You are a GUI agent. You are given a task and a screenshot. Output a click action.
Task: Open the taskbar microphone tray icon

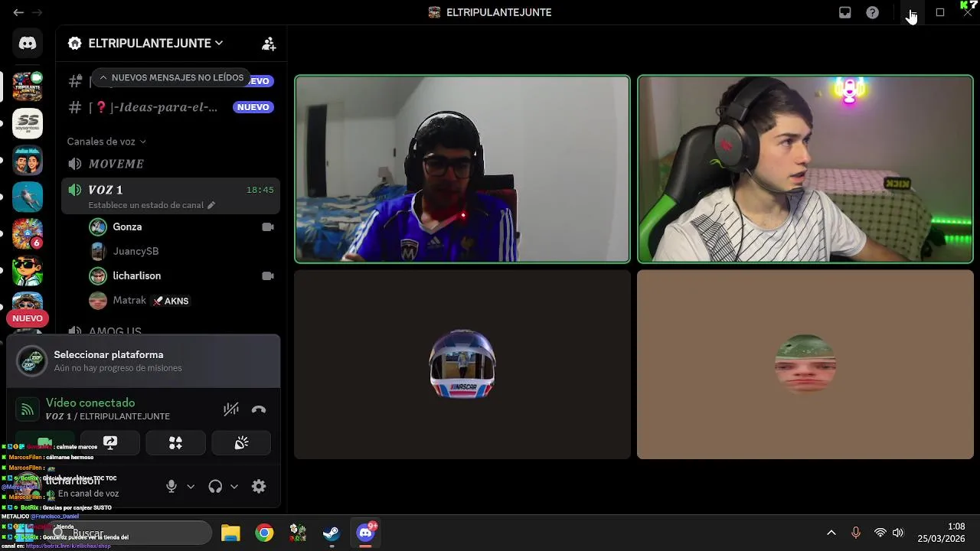pos(856,533)
